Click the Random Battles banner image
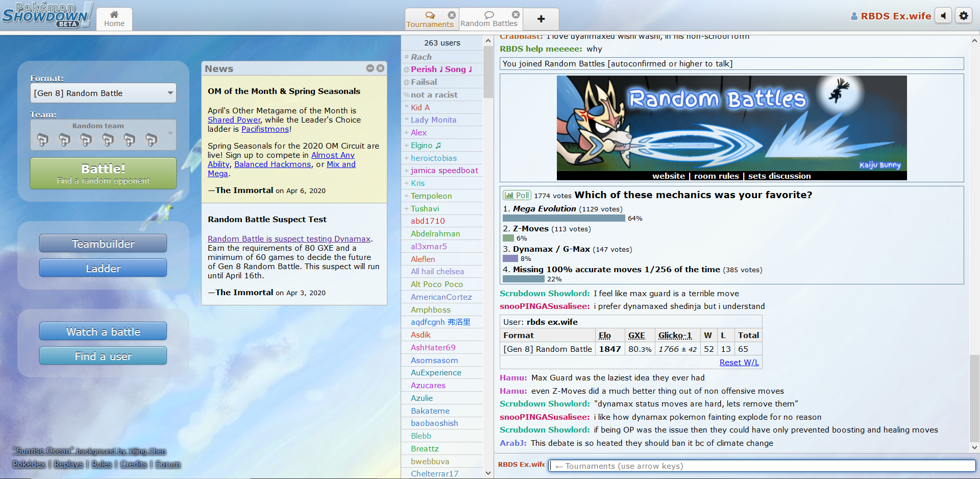980x479 pixels. (x=731, y=124)
